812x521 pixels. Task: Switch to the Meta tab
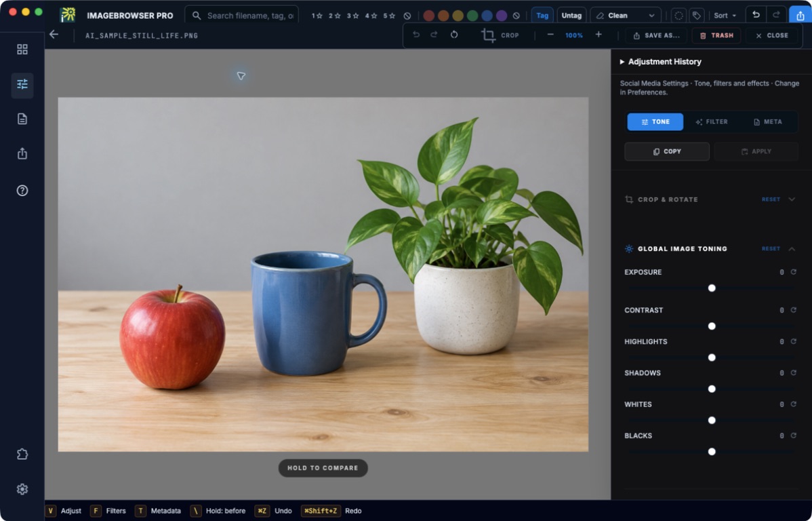[x=767, y=122]
